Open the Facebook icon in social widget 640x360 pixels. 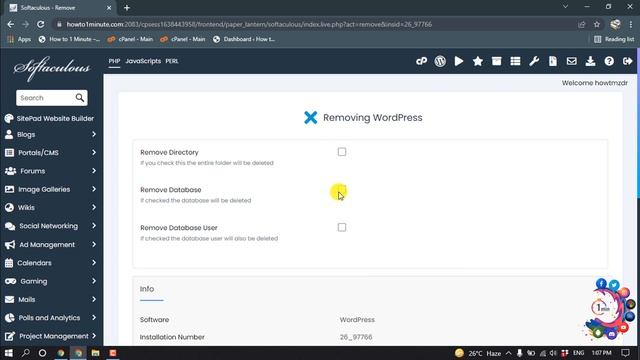601,283
